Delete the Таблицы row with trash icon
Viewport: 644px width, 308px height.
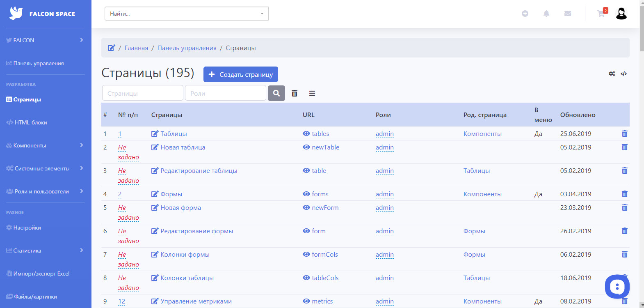(x=624, y=133)
